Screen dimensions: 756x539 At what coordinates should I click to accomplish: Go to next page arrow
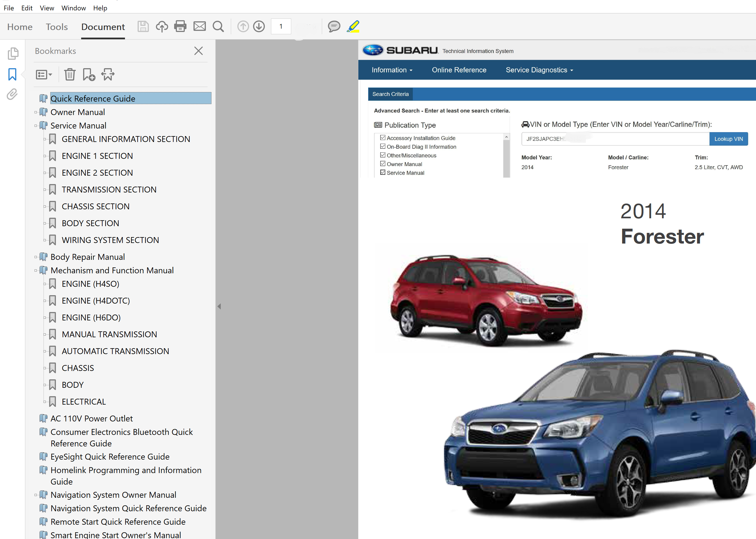(x=259, y=26)
